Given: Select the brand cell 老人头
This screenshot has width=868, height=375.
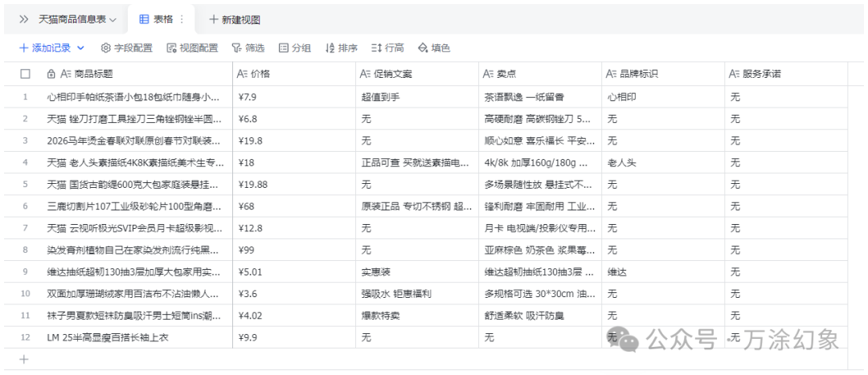Looking at the screenshot, I should 663,163.
